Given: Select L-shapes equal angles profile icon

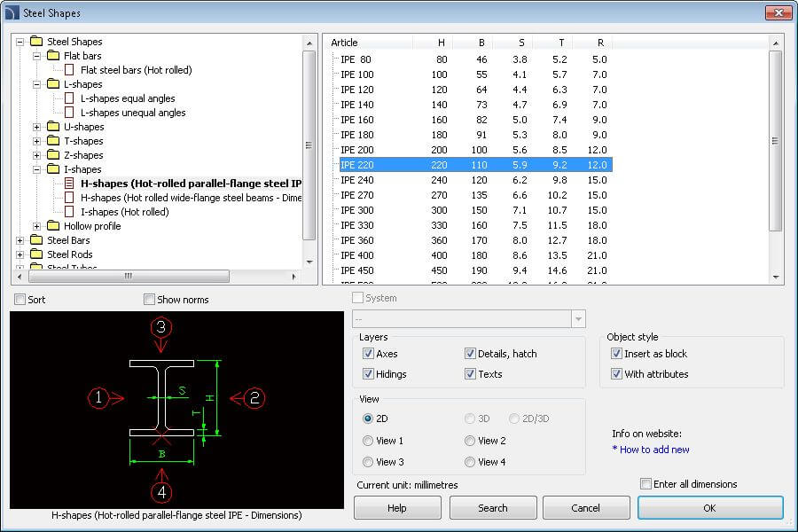Looking at the screenshot, I should tap(69, 98).
